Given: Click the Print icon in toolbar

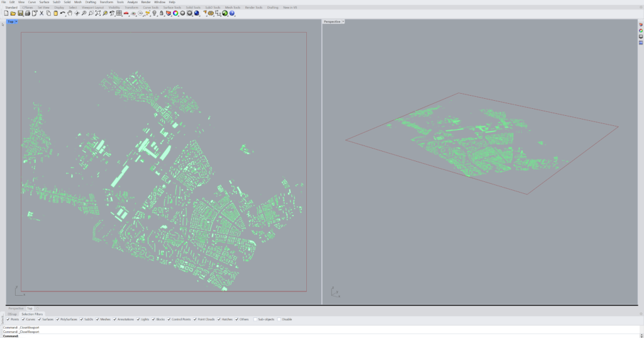Looking at the screenshot, I should 27,13.
